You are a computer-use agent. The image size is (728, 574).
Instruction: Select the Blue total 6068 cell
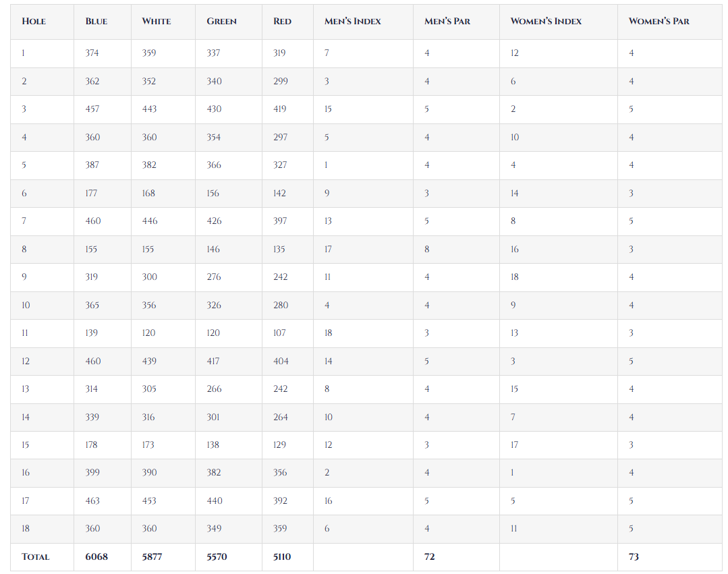tap(96, 557)
